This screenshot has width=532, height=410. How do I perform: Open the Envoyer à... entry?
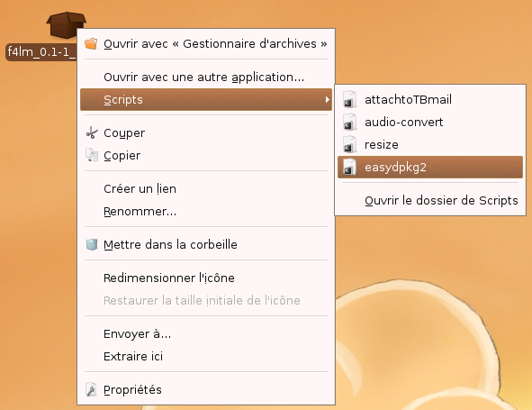[206, 334]
